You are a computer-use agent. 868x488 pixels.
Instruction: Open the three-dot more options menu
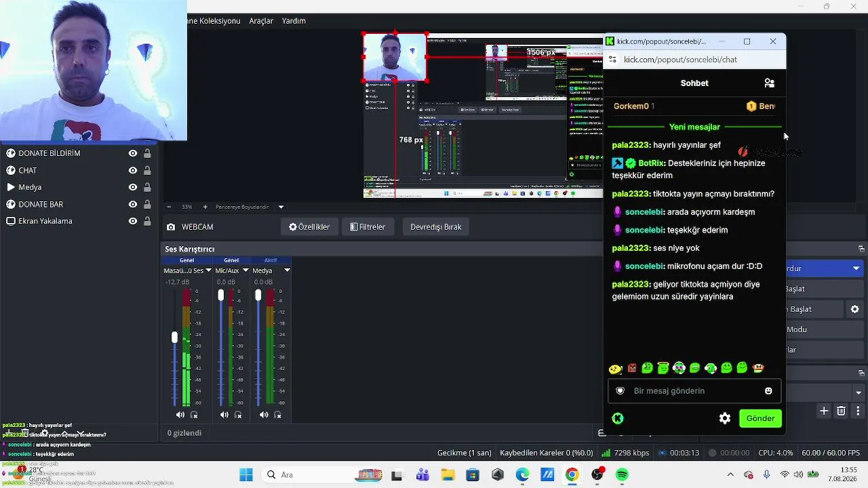[858, 411]
